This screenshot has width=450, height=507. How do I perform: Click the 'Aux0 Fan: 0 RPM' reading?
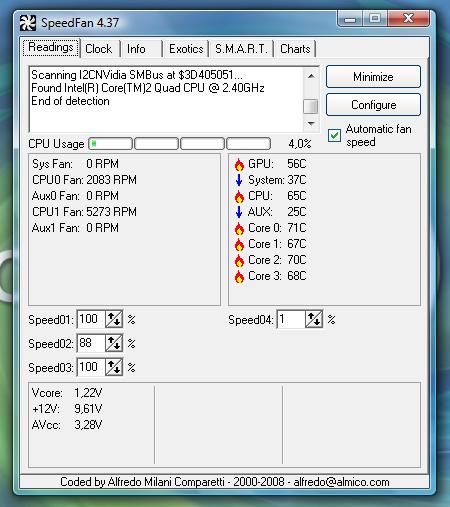75,196
